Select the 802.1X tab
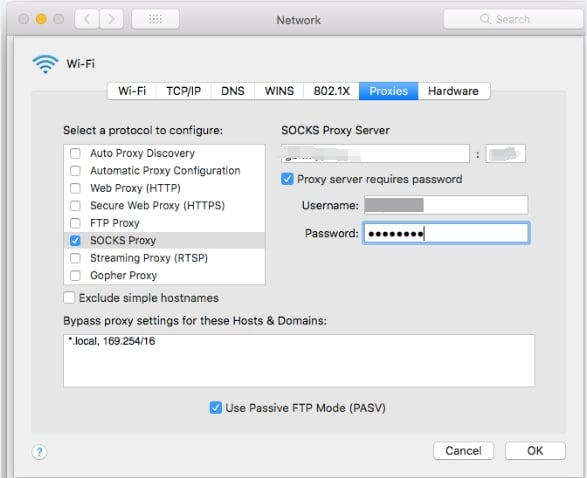 tap(331, 91)
